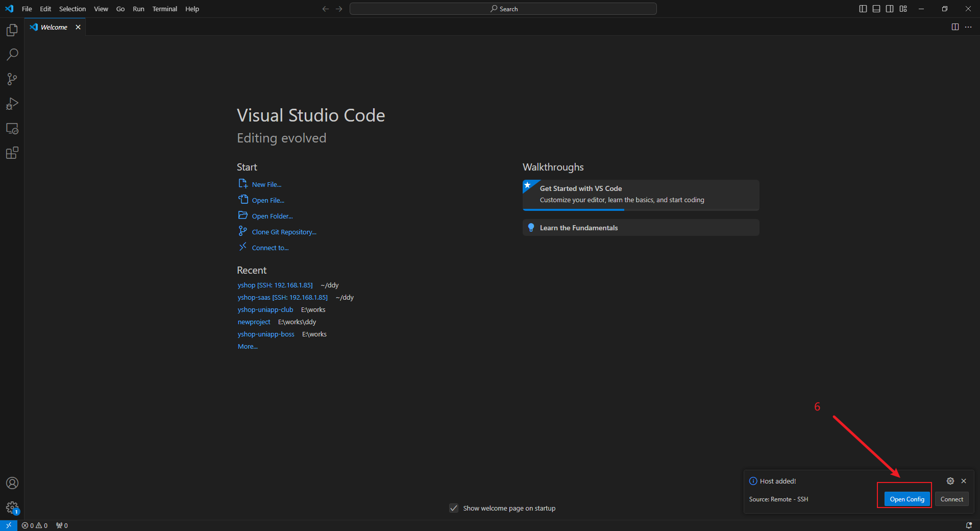The width and height of the screenshot is (980, 531).
Task: Open recent yshop [SSH: 192.168.1.85]
Action: click(275, 285)
